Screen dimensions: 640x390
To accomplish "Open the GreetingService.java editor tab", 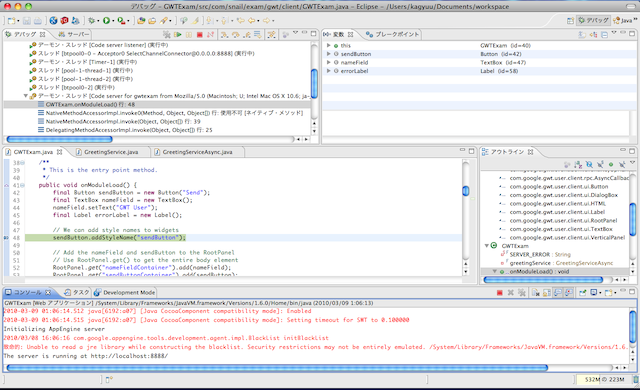I will tap(107, 152).
